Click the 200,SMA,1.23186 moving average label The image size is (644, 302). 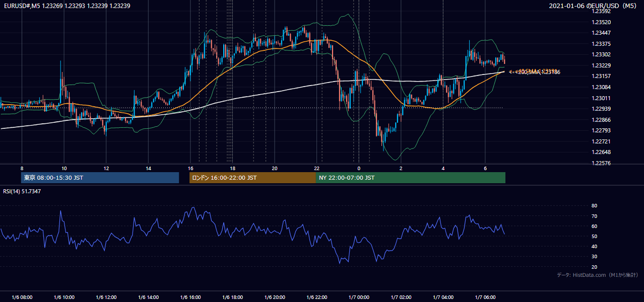tap(539, 72)
